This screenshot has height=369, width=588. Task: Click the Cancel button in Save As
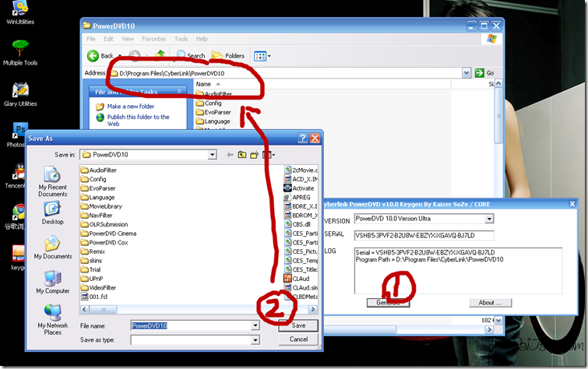298,339
